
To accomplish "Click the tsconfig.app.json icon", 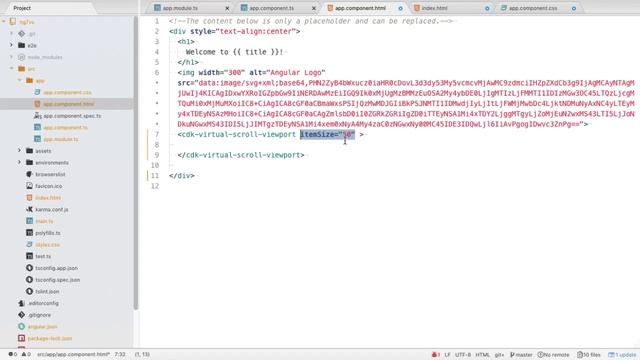I will pos(29,268).
